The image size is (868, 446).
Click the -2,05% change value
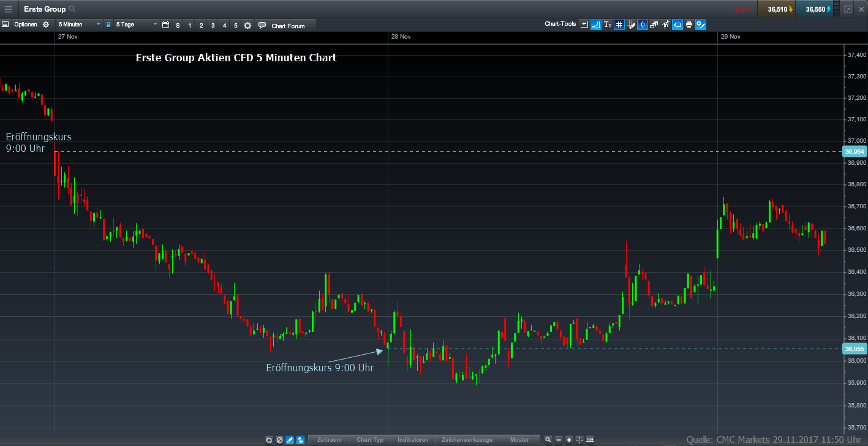point(744,9)
